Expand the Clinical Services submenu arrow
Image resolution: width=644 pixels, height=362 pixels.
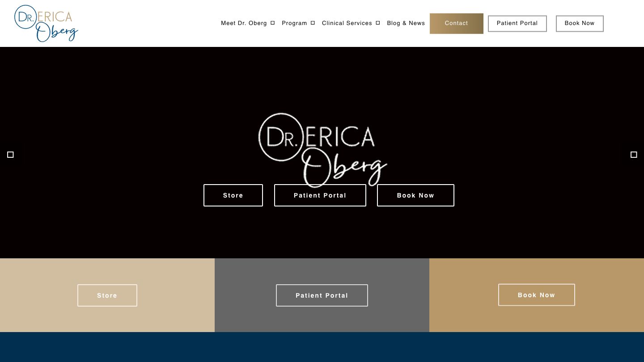click(378, 23)
